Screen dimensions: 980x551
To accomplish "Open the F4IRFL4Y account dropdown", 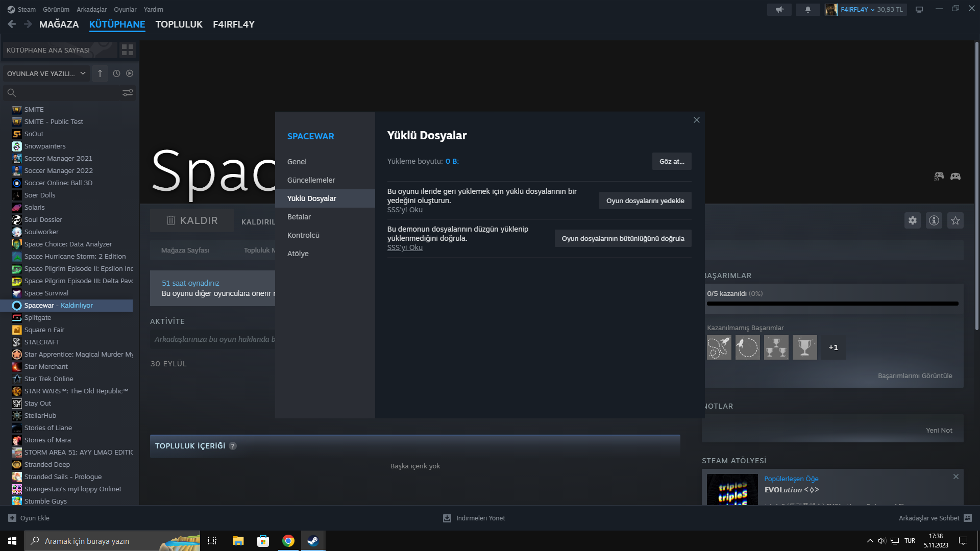I will (x=857, y=10).
